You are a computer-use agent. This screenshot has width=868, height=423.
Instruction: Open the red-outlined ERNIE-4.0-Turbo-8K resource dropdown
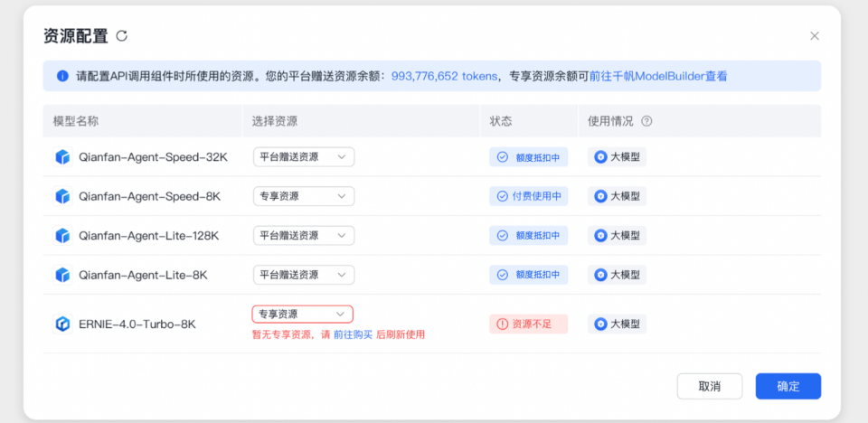pyautogui.click(x=302, y=314)
